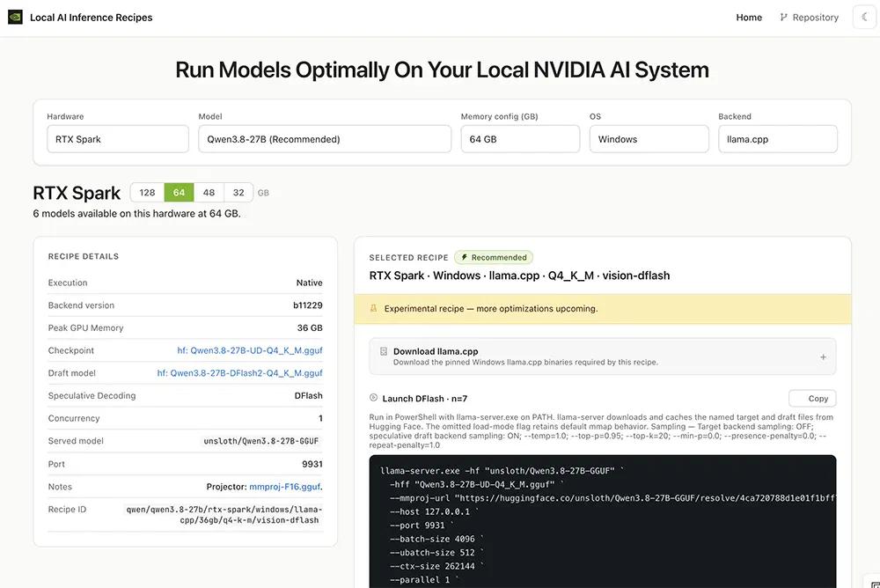Click the --ctx-size 262144 line in code block

tap(436, 566)
